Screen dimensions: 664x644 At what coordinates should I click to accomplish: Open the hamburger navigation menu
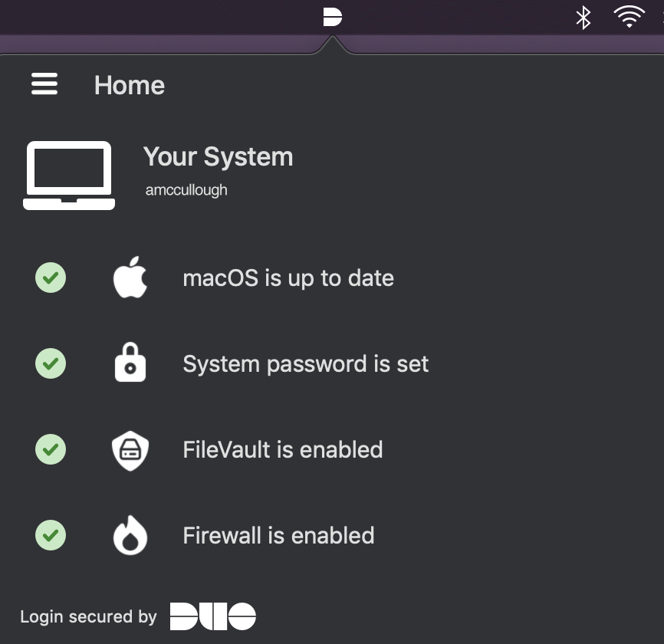click(x=44, y=84)
